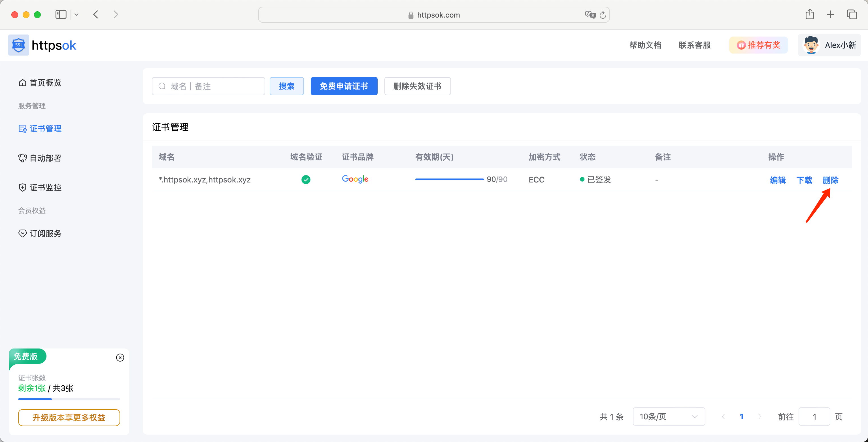The height and width of the screenshot is (442, 868).
Task: Go to next page arrow in pagination
Action: pyautogui.click(x=760, y=416)
